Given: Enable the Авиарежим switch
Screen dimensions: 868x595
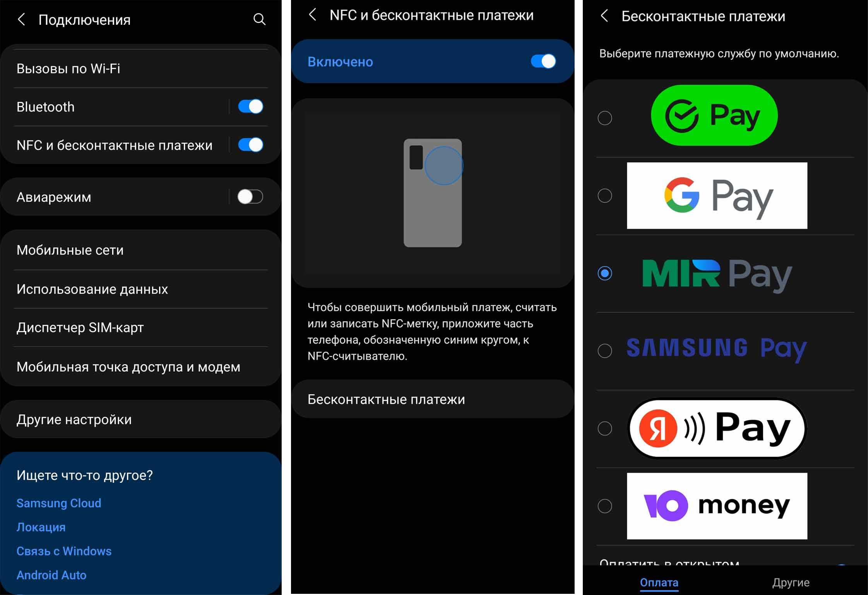Looking at the screenshot, I should pyautogui.click(x=250, y=197).
